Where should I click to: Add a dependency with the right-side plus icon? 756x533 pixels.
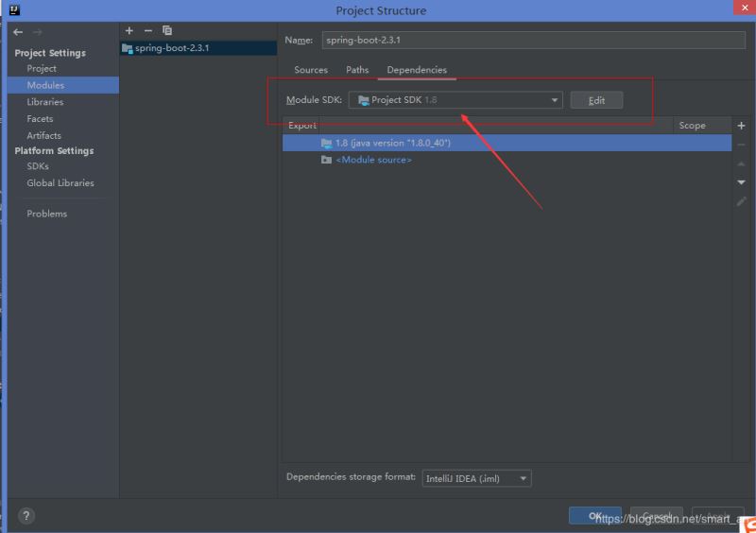741,126
